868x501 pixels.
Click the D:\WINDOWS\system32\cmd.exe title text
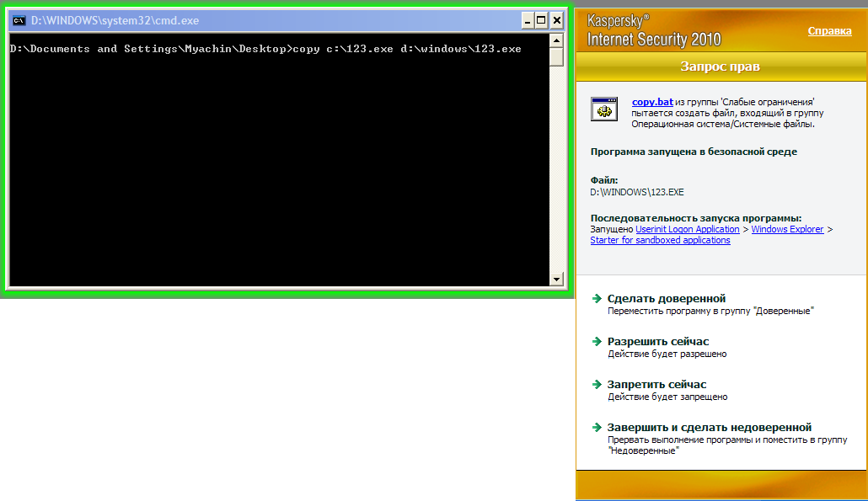pyautogui.click(x=115, y=21)
